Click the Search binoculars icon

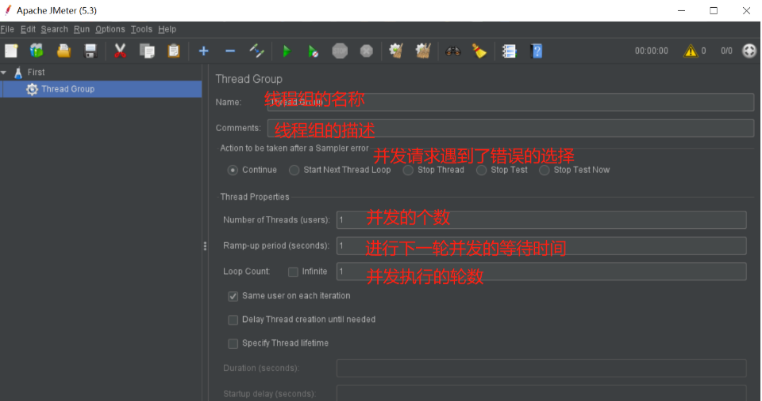click(453, 50)
